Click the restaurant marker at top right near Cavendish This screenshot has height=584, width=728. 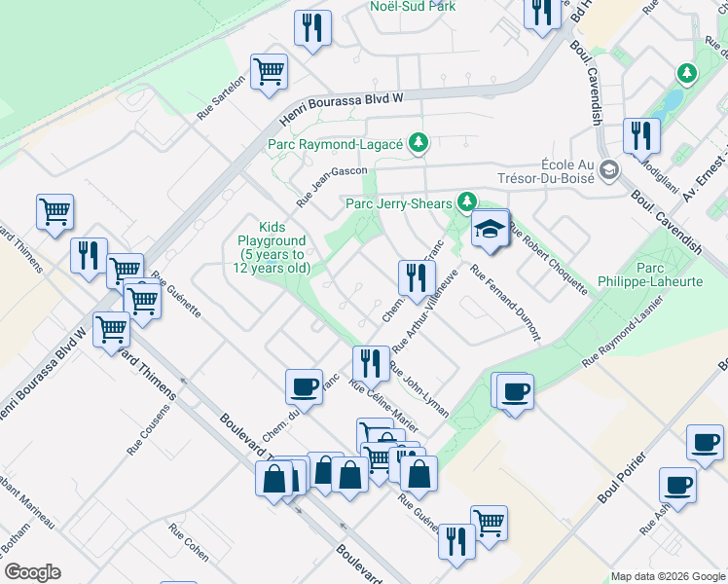click(x=542, y=14)
